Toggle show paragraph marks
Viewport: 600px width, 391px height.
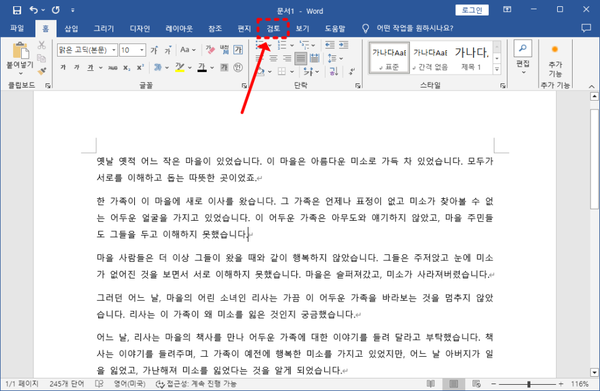tap(352, 71)
